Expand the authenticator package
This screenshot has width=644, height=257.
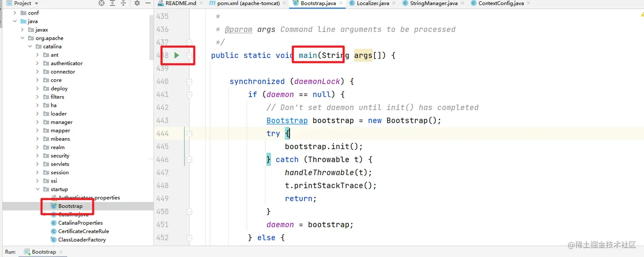coord(37,63)
